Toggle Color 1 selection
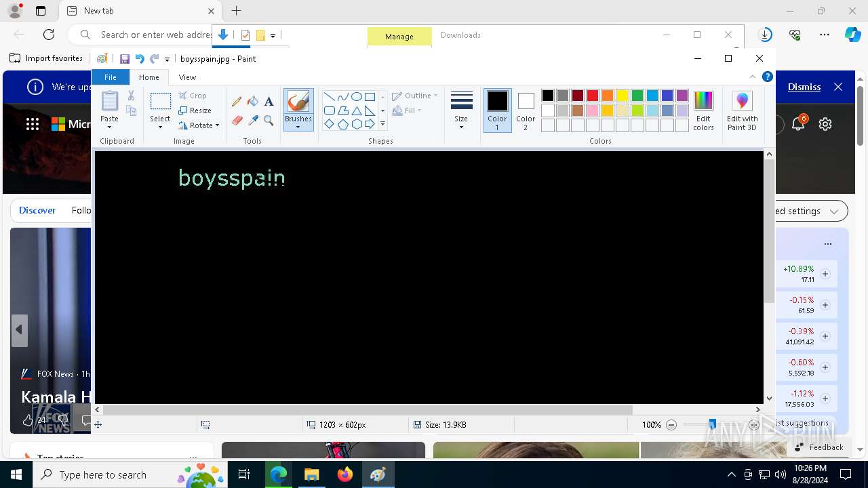The image size is (868, 488). (x=497, y=110)
